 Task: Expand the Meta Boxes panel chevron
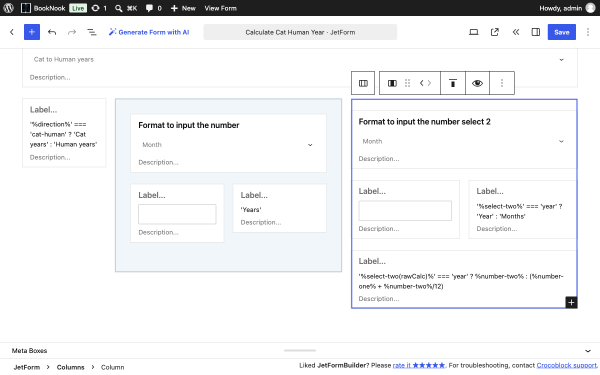(588, 351)
